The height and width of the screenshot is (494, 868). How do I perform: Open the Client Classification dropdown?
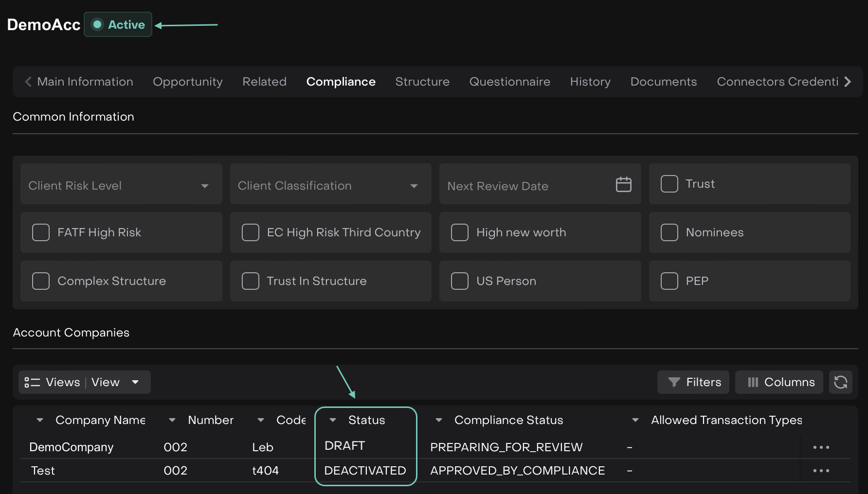(x=414, y=186)
